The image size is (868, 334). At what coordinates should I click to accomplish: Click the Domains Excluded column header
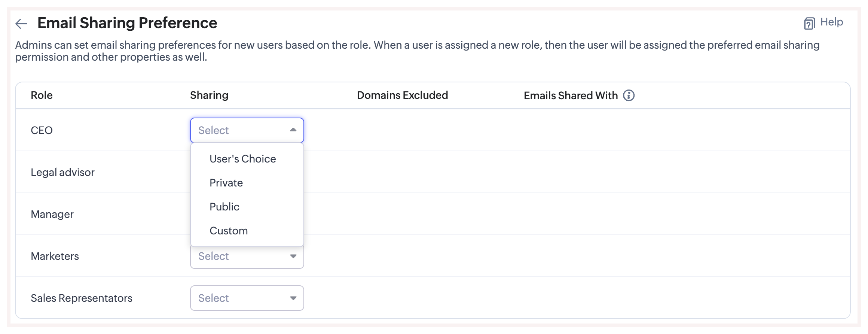point(402,95)
